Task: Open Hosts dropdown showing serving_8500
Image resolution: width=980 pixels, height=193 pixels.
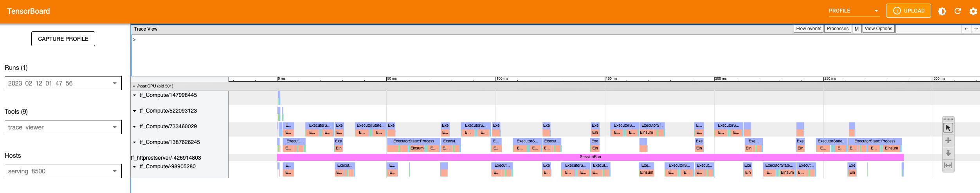Action: pyautogui.click(x=63, y=171)
